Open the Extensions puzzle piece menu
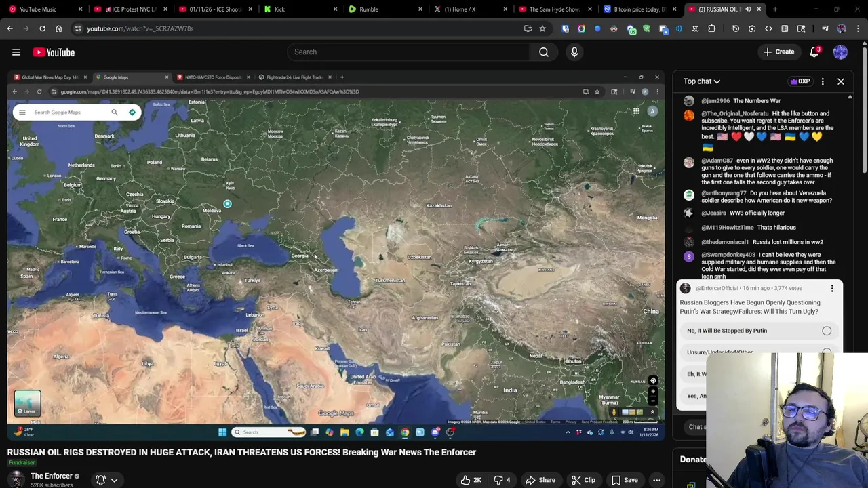This screenshot has width=868, height=488. coord(711,28)
